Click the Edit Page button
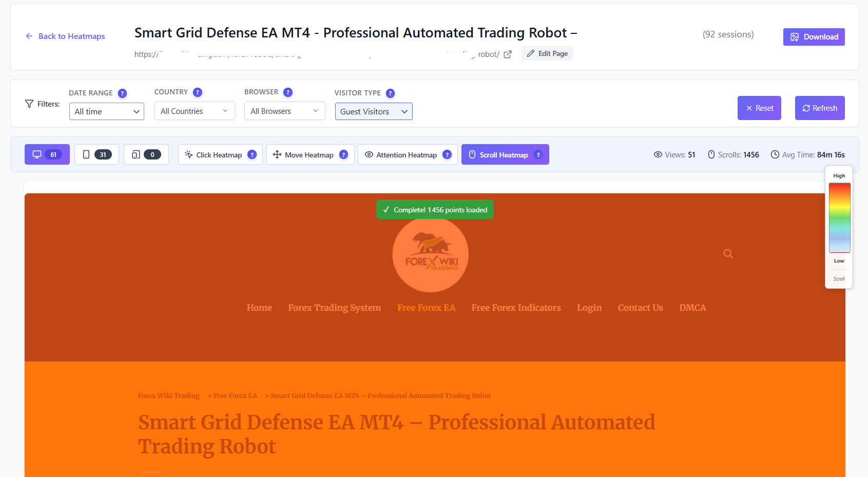The width and height of the screenshot is (868, 477). [x=547, y=53]
